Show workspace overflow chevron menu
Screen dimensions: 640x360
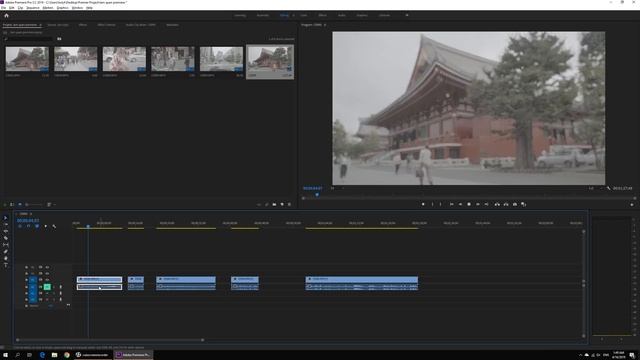click(407, 16)
